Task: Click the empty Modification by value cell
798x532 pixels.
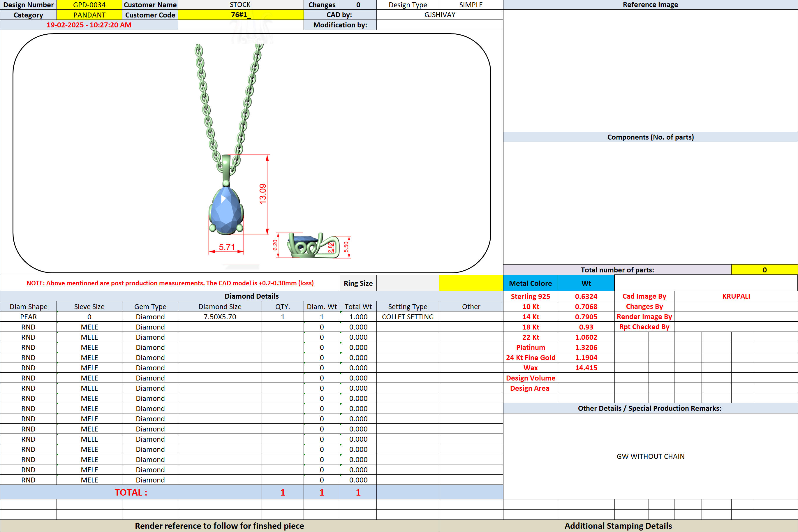Action: [x=440, y=25]
